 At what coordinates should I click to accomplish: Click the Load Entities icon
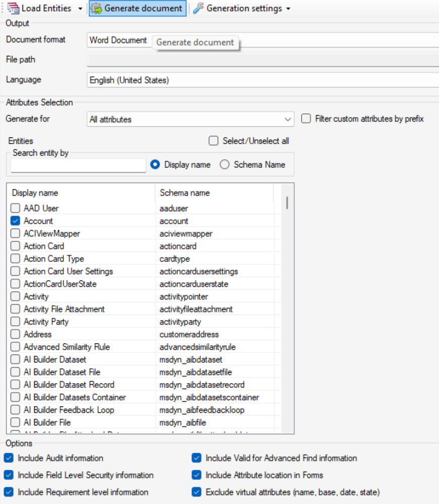click(x=13, y=8)
